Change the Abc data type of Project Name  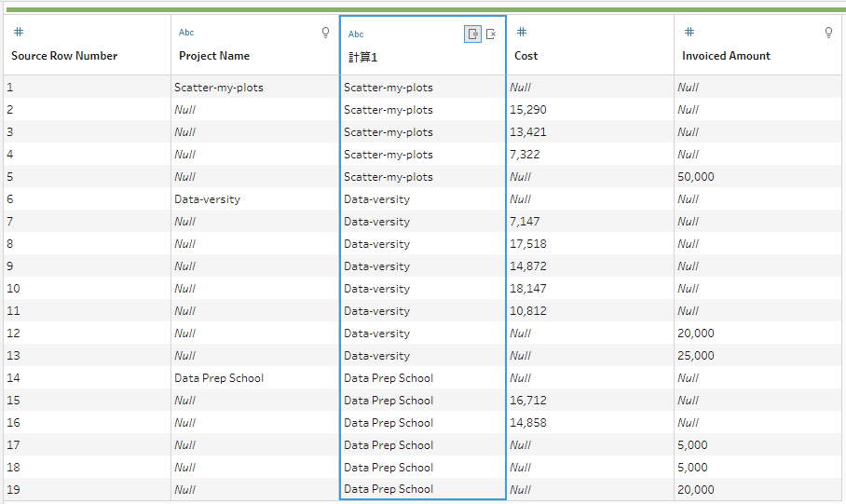pyautogui.click(x=186, y=33)
